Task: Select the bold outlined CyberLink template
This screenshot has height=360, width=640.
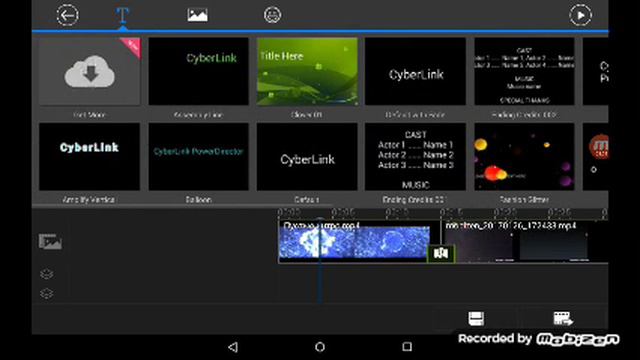Action: pos(89,157)
